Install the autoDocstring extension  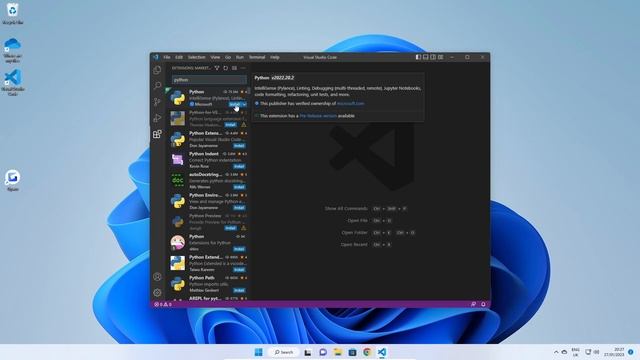[x=239, y=187]
